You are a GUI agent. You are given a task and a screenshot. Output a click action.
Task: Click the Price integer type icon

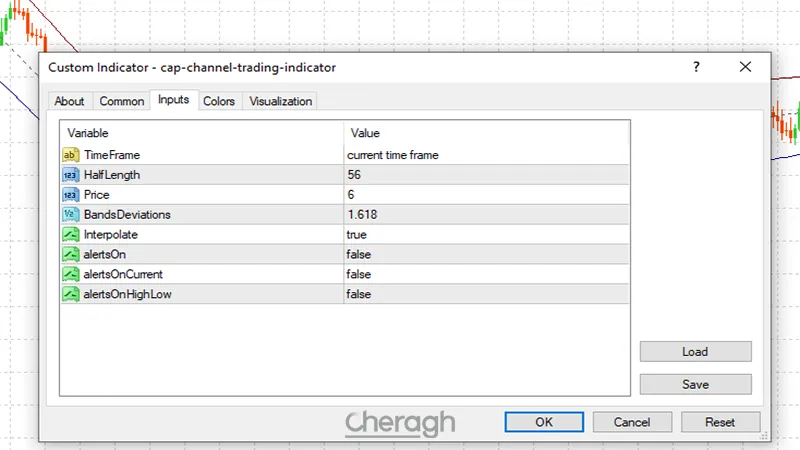coord(70,195)
